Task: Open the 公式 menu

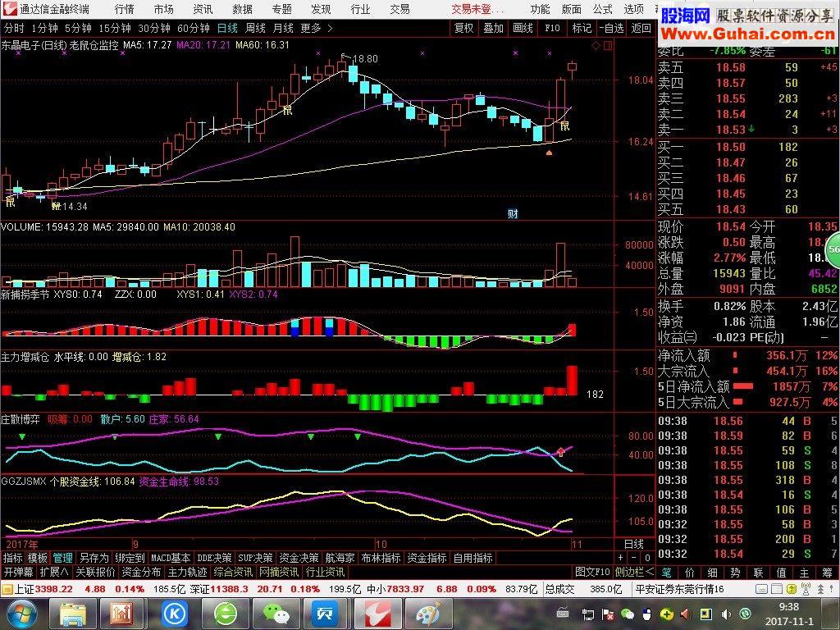Action: click(x=603, y=9)
